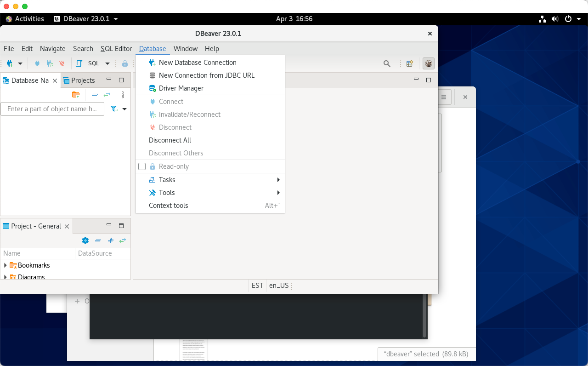The image size is (588, 366).
Task: Expand the Tools submenu
Action: [x=210, y=193]
